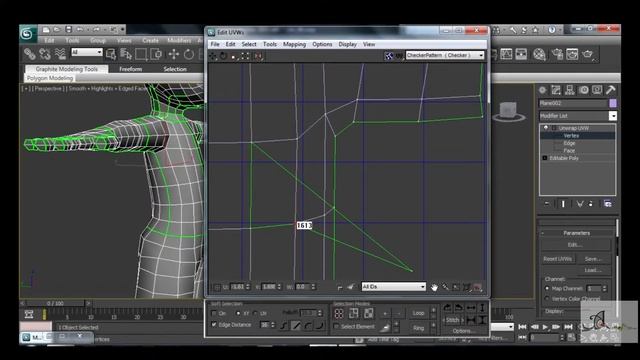This screenshot has width=640, height=360.
Task: Open the CheckerPattern map dropdown
Action: tap(445, 55)
